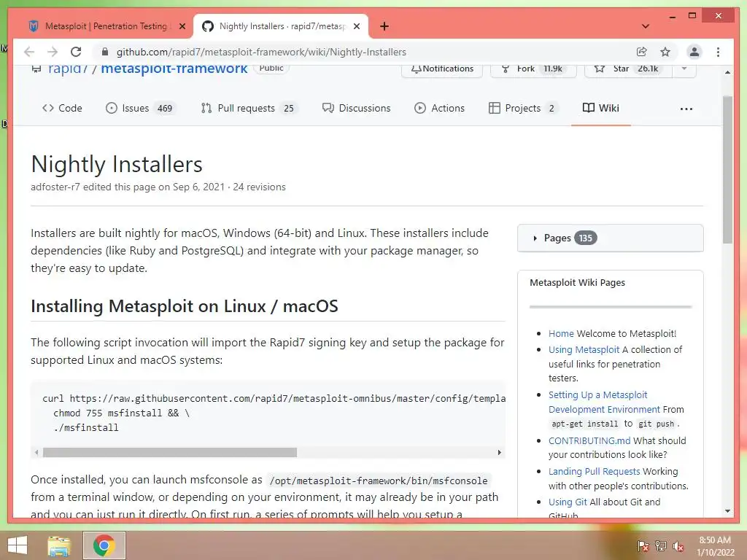Click the 'Metasploit Wiki Pages' sidebar title

pos(578,282)
